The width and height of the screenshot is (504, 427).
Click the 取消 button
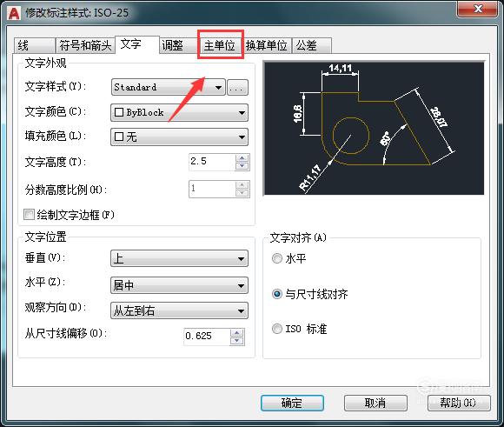pos(375,403)
